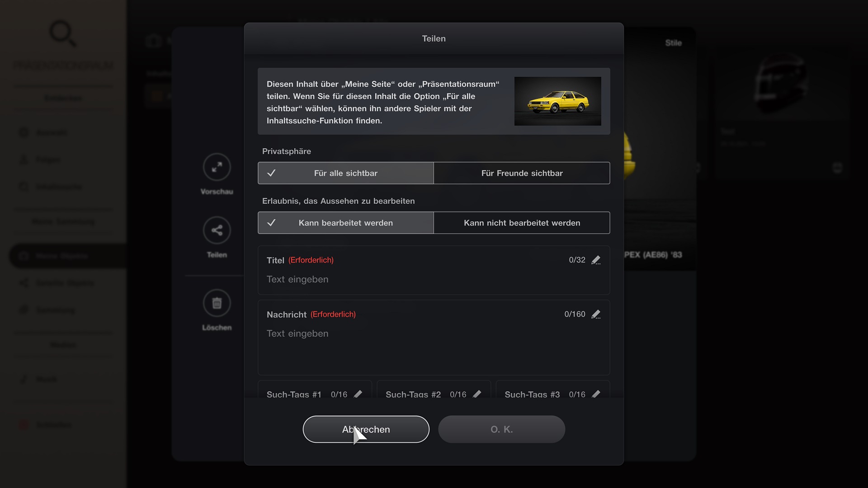This screenshot has height=488, width=868.
Task: Click the Löschen trash icon
Action: pyautogui.click(x=217, y=303)
